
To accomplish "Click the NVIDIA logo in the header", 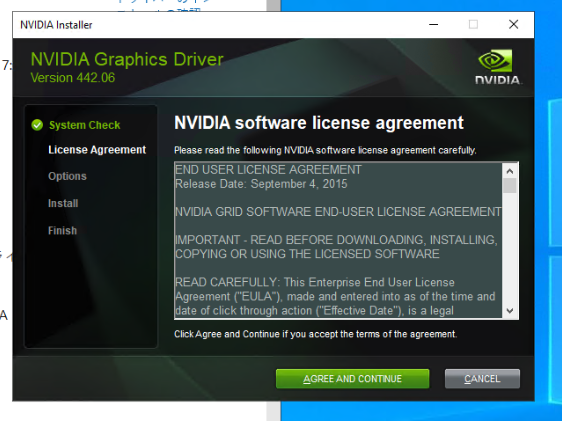I will [x=497, y=67].
